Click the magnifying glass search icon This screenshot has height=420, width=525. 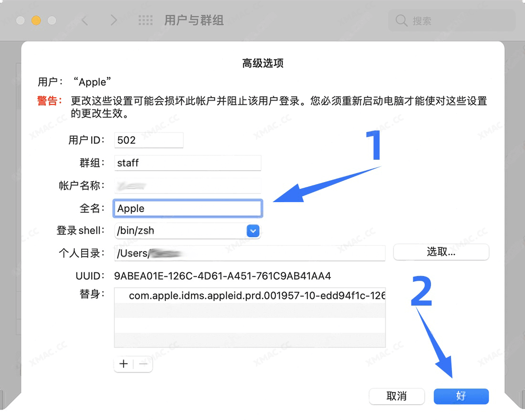pyautogui.click(x=402, y=20)
